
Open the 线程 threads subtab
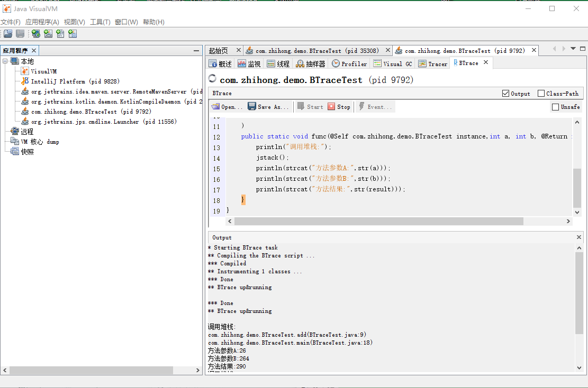[x=278, y=63]
